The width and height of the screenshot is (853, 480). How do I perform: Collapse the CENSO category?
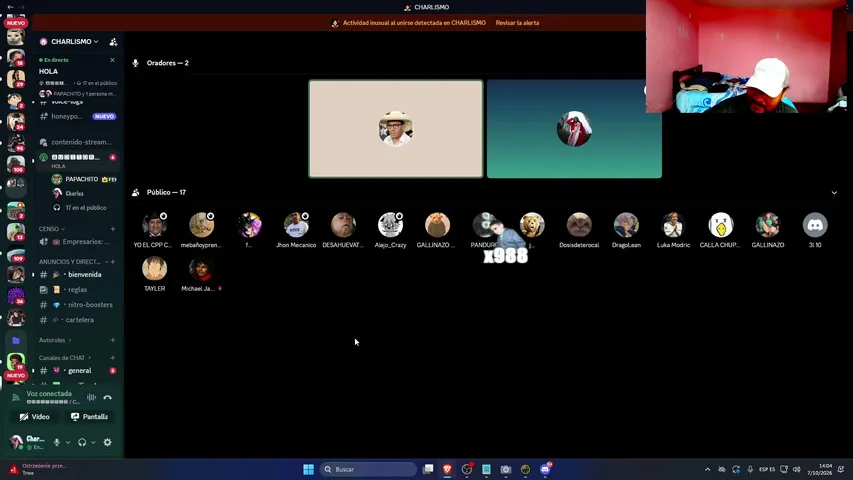(x=52, y=229)
